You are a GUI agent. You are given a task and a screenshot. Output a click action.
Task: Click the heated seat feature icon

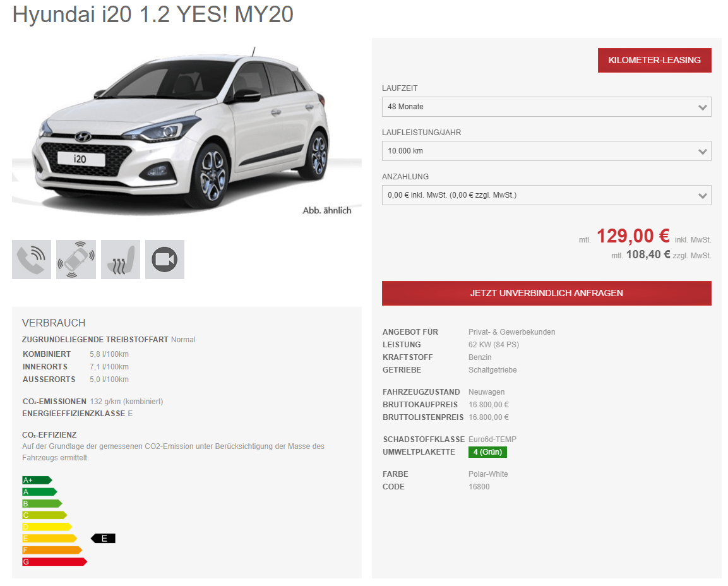[x=120, y=260]
